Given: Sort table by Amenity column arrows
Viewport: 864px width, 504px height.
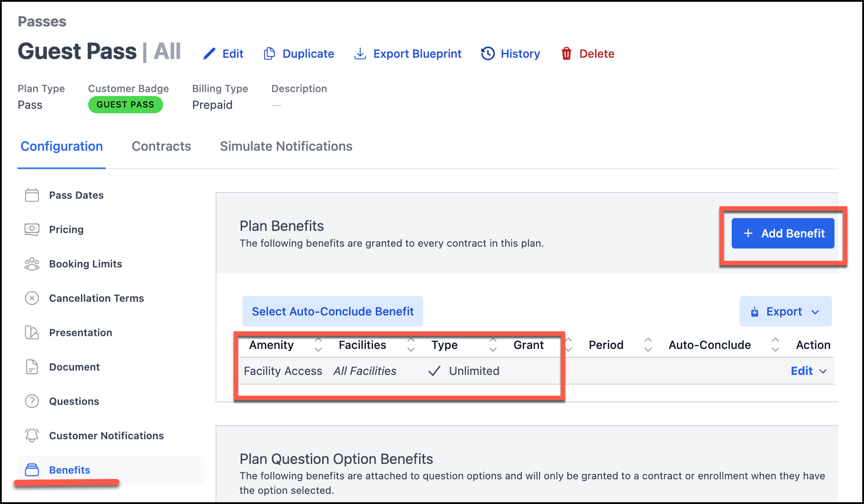Looking at the screenshot, I should (x=318, y=345).
